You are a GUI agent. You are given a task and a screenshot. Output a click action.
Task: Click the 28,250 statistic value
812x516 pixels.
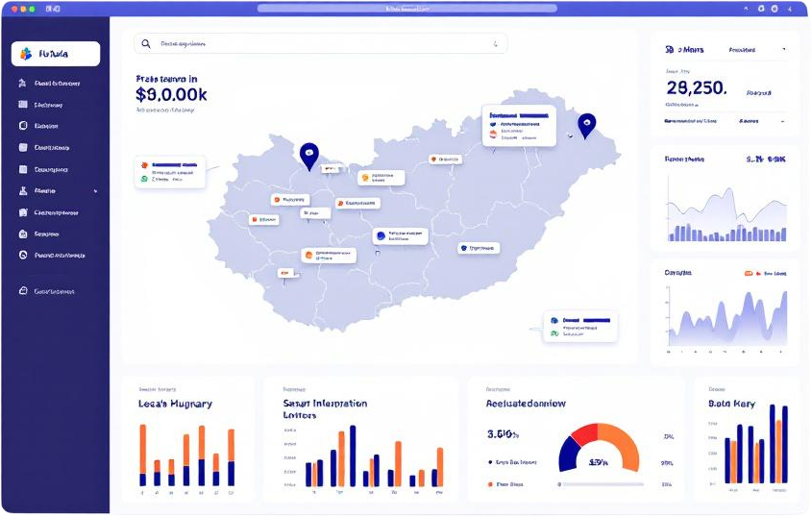[696, 88]
